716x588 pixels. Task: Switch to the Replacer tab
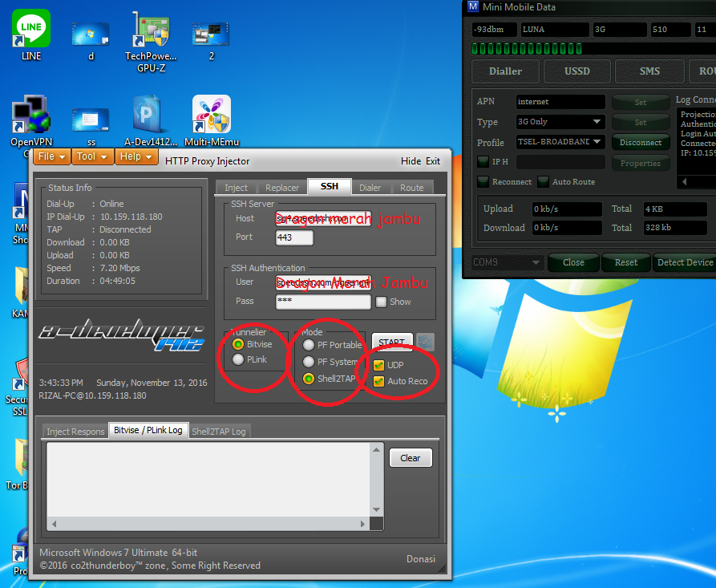282,186
